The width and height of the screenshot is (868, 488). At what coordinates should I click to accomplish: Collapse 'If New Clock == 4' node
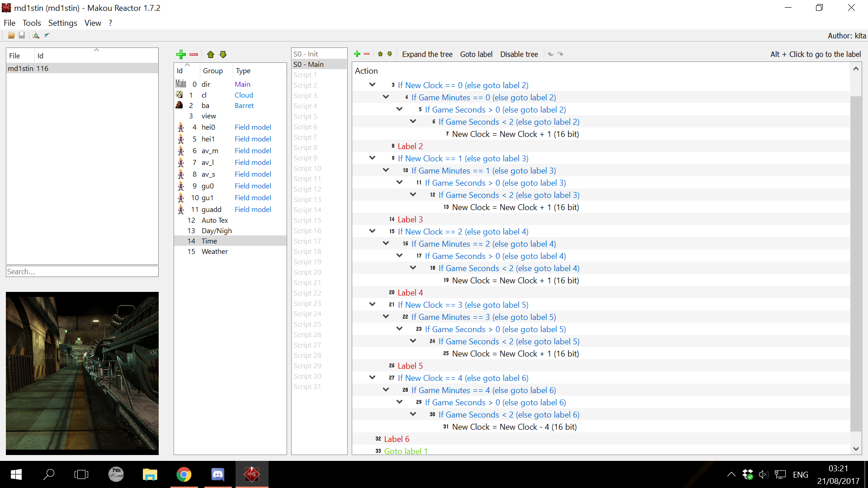(373, 378)
